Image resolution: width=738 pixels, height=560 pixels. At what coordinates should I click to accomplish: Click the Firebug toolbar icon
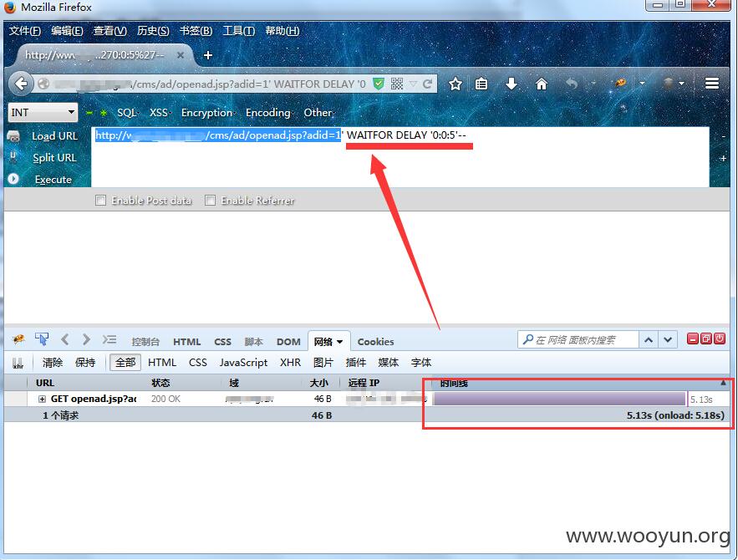620,84
